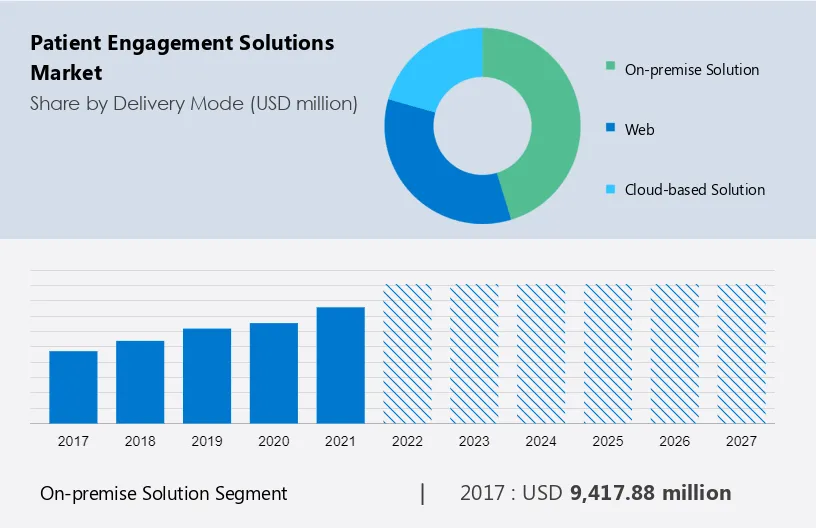Viewport: 816px width, 528px height.
Task: Select the Cloud-based Solution legend label
Action: click(x=695, y=189)
